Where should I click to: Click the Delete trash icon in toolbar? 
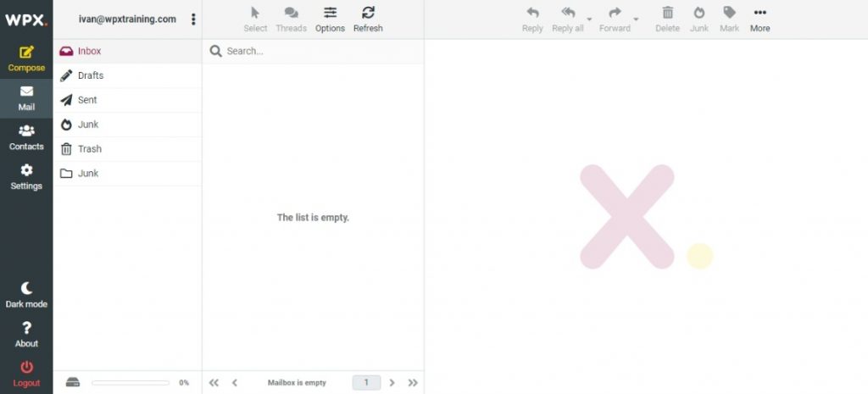(667, 13)
